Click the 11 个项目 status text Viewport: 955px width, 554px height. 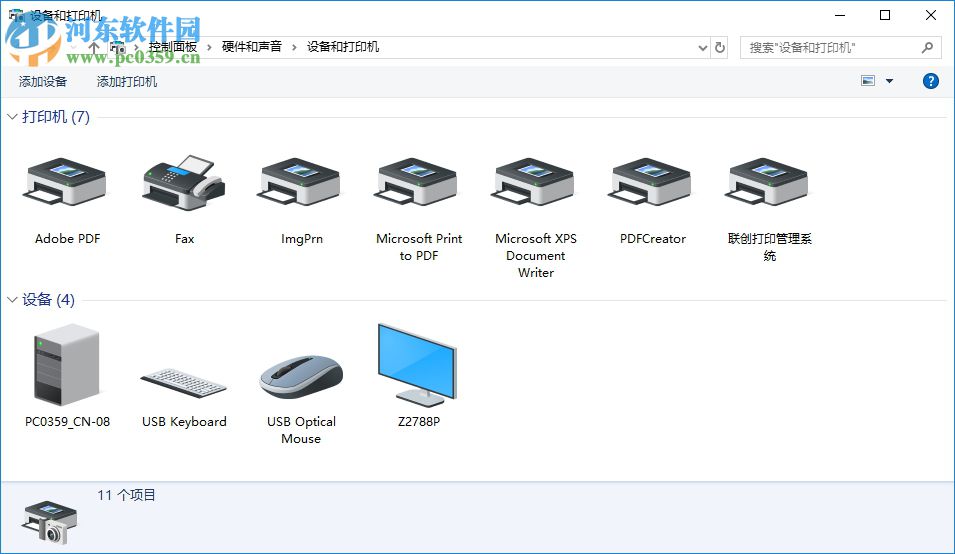[x=126, y=495]
